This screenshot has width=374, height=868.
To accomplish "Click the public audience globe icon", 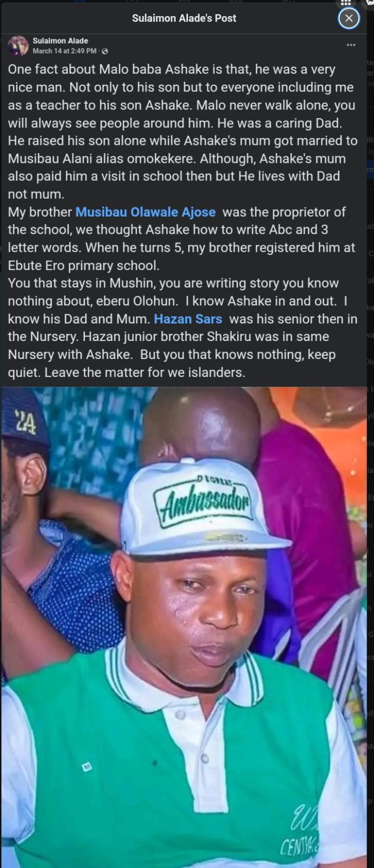I will pos(105,51).
